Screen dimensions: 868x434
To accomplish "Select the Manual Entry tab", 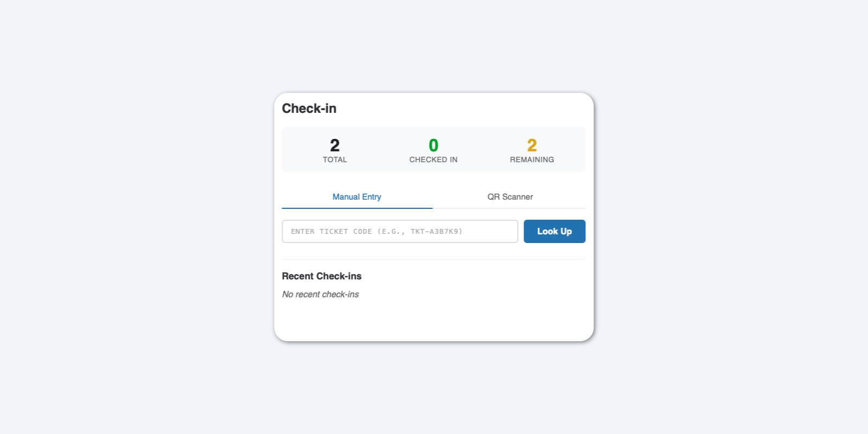I will point(357,197).
